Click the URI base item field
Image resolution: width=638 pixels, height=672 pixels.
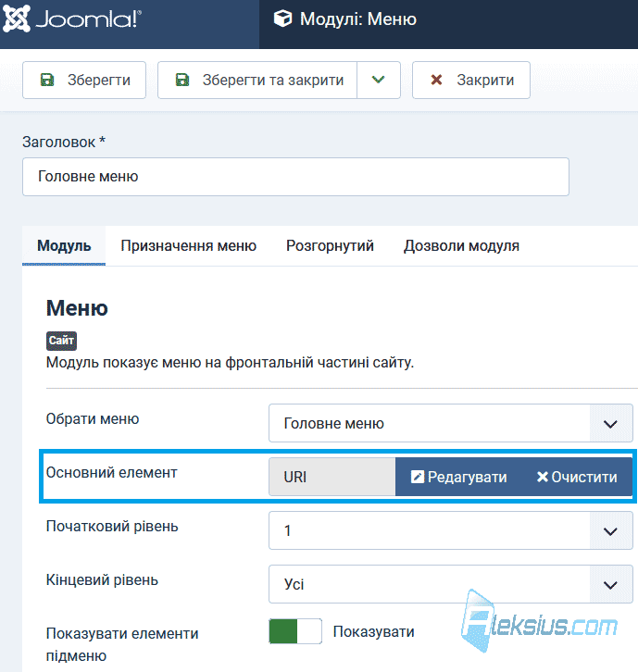click(332, 477)
